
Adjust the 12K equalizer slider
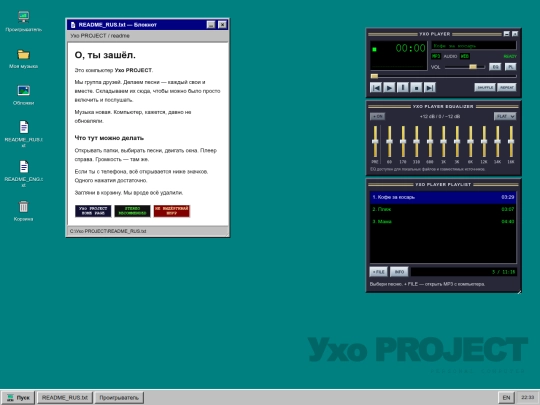coord(484,142)
